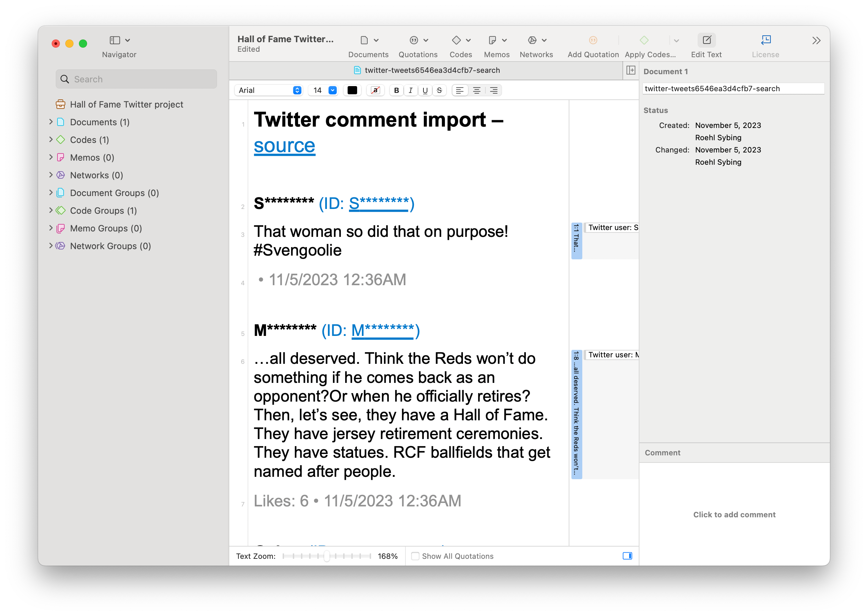Select Network Groups (0) in navigator
868x616 pixels.
coord(110,246)
